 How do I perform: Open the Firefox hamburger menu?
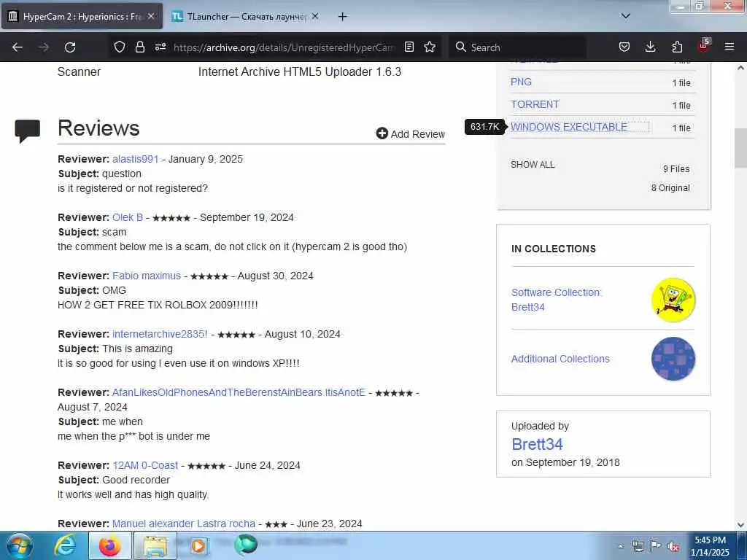(x=729, y=47)
